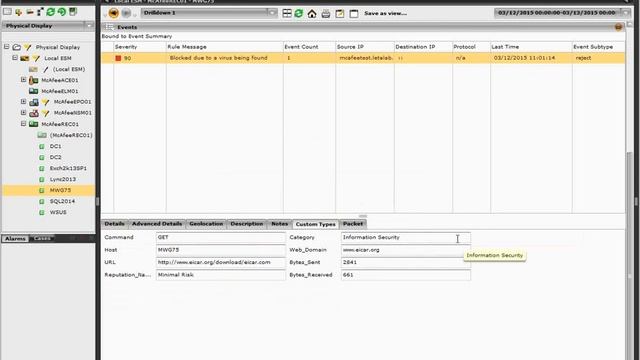
Task: Click the print icon in the view toolbar
Action: (x=325, y=14)
